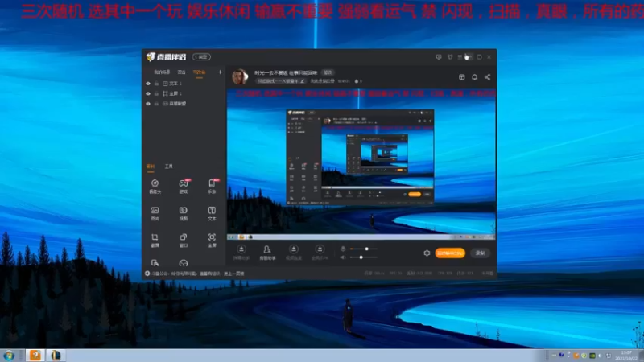Image resolution: width=644 pixels, height=362 pixels.
Task: Toggle the eye icon of the third source layer
Action: (148, 104)
